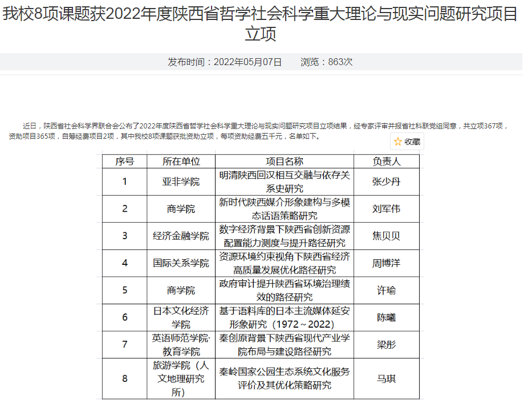
Task: Select the name 马琪 in the last row
Action: [386, 378]
